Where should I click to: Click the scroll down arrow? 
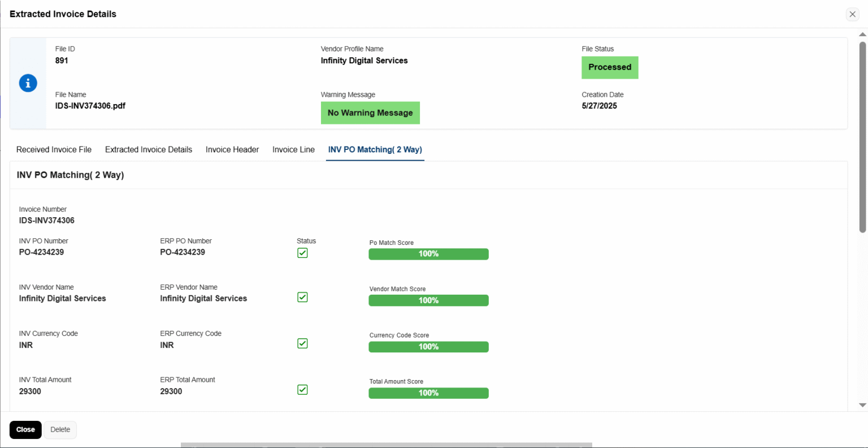point(862,405)
